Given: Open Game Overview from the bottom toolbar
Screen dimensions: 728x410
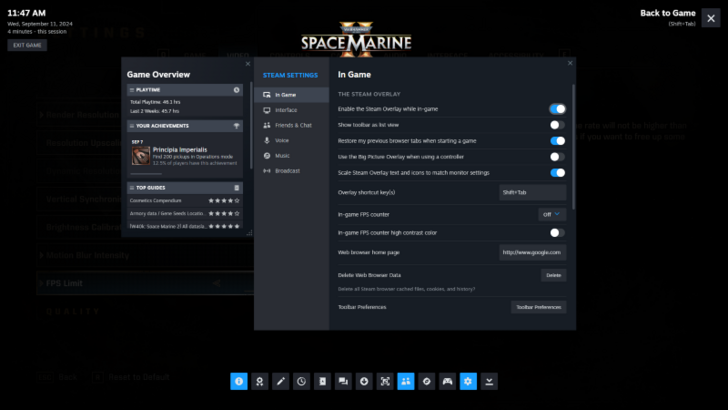Looking at the screenshot, I should coord(239,381).
